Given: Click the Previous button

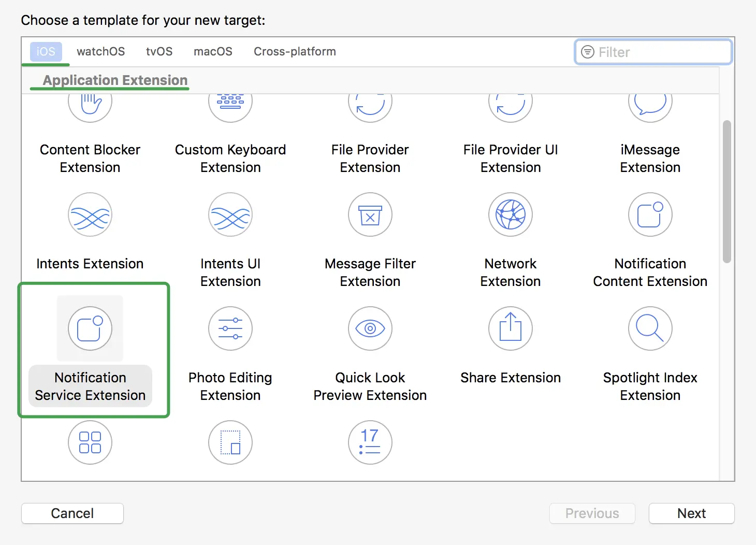Looking at the screenshot, I should point(592,513).
